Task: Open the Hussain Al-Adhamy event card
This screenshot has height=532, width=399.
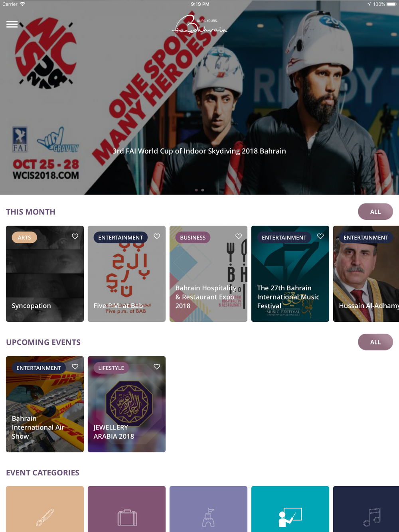Action: click(x=366, y=274)
